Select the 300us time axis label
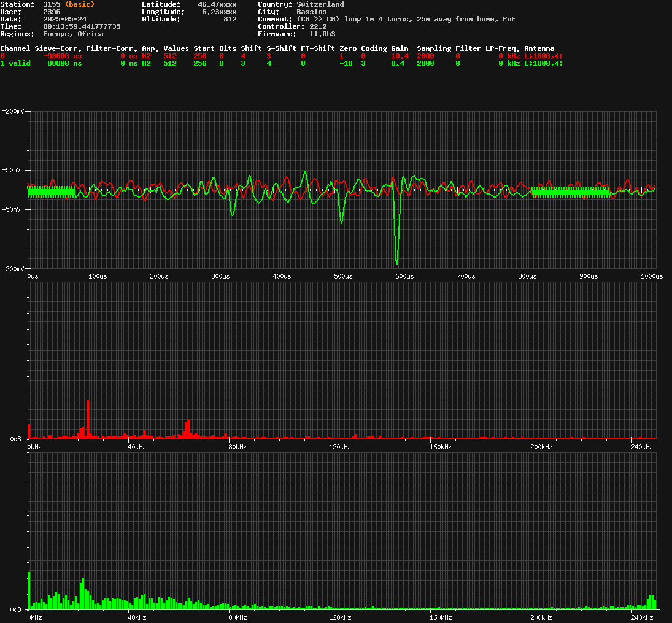This screenshot has height=623, width=672. (x=220, y=276)
